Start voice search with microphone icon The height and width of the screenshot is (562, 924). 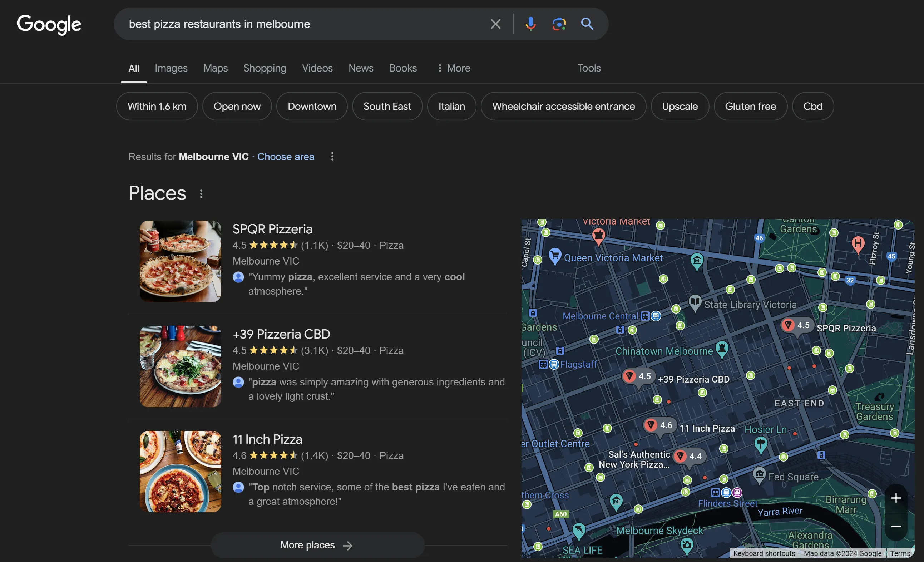click(530, 24)
